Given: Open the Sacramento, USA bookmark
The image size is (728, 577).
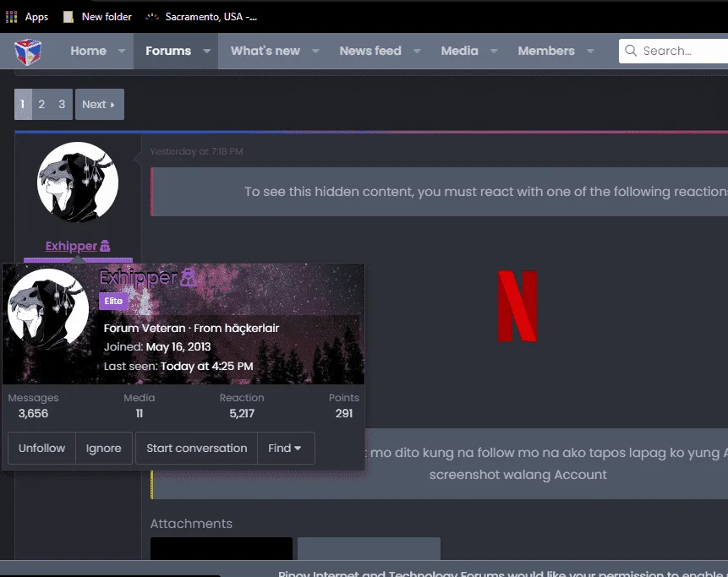Looking at the screenshot, I should pos(201,17).
